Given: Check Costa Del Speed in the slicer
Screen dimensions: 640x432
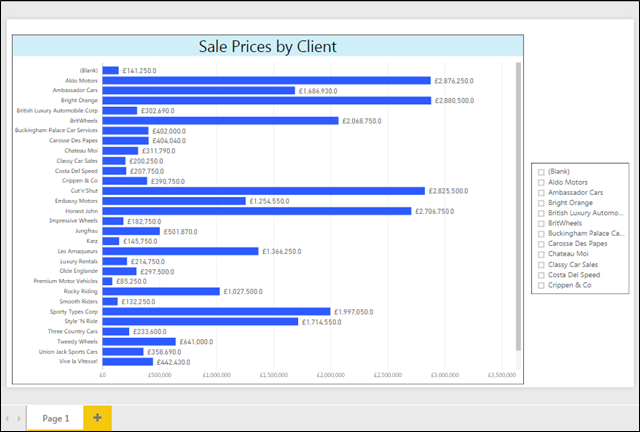Looking at the screenshot, I should pos(543,276).
